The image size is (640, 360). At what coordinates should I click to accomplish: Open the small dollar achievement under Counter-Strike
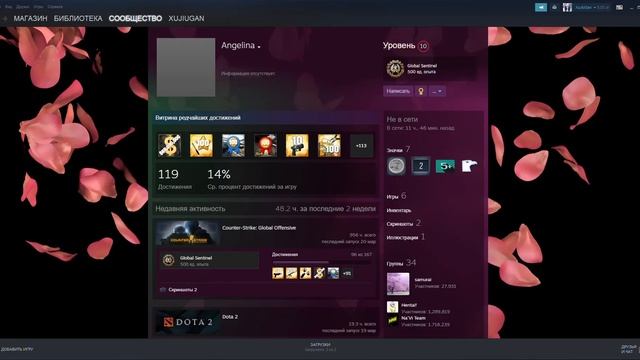[x=319, y=273]
